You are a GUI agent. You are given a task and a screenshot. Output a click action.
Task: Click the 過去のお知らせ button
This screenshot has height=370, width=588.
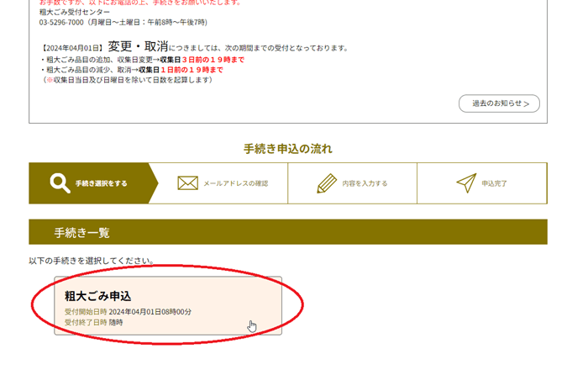(499, 103)
